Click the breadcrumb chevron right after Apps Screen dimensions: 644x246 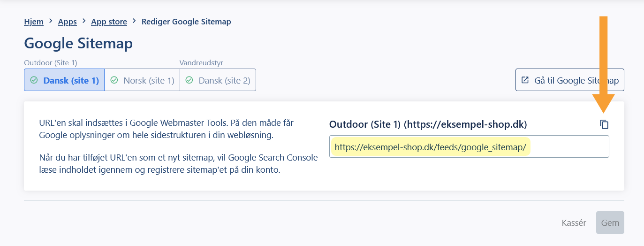[84, 21]
